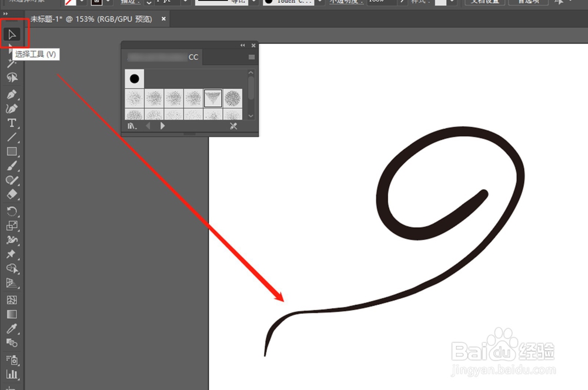Select the Type tool
Viewport: 588px width, 390px height.
12,123
